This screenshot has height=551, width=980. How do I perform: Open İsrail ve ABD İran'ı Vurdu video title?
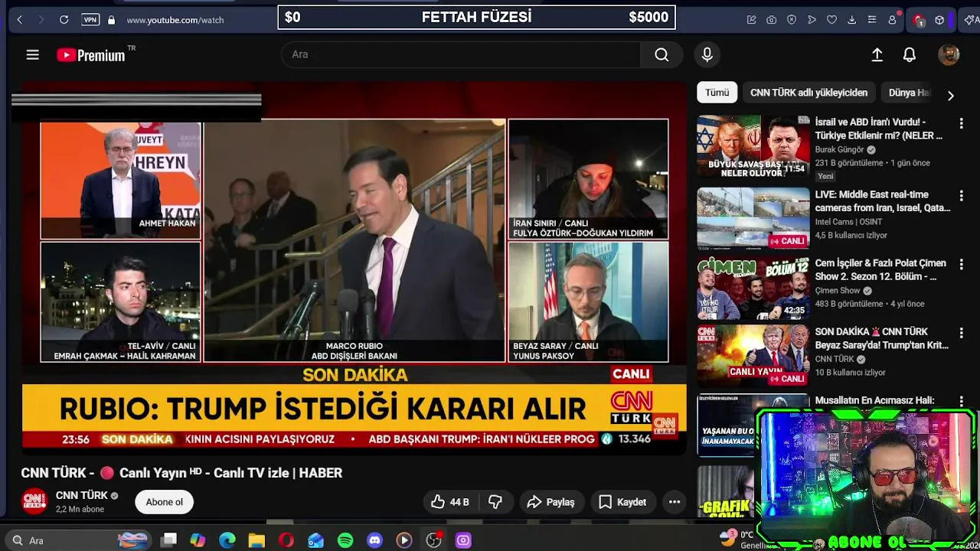coord(879,129)
